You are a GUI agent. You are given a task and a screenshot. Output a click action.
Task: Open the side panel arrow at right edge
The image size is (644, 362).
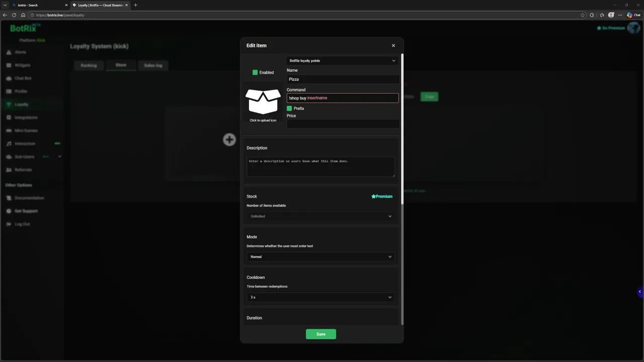[640, 292]
